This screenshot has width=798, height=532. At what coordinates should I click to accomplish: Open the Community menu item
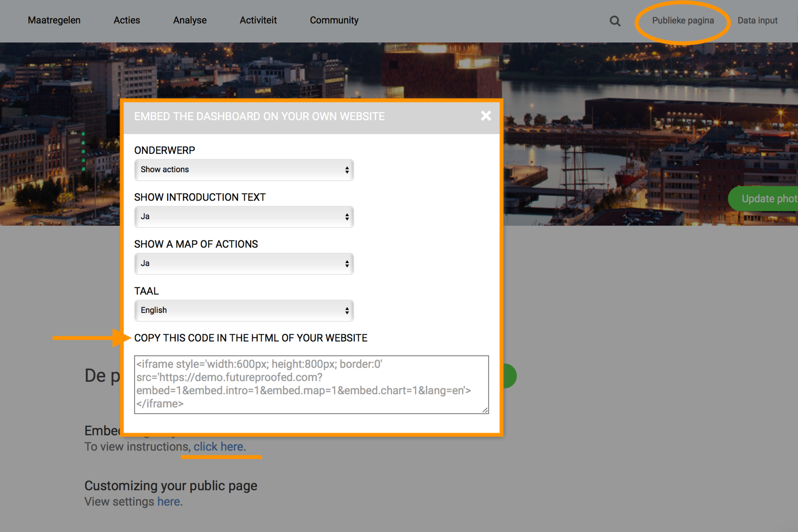[334, 20]
